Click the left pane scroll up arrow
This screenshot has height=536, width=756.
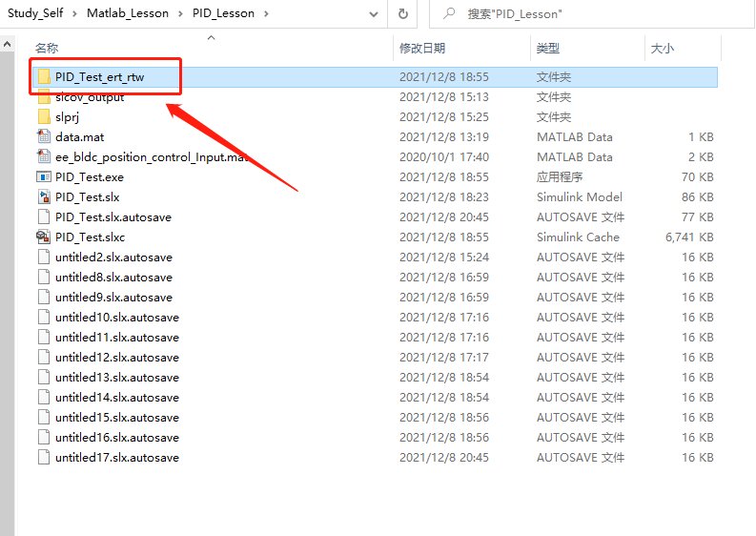click(x=7, y=45)
